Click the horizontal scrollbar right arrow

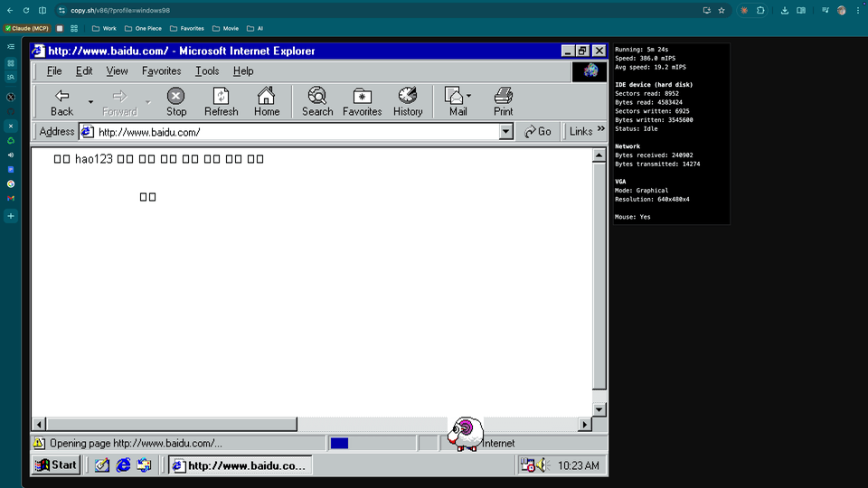coord(585,424)
